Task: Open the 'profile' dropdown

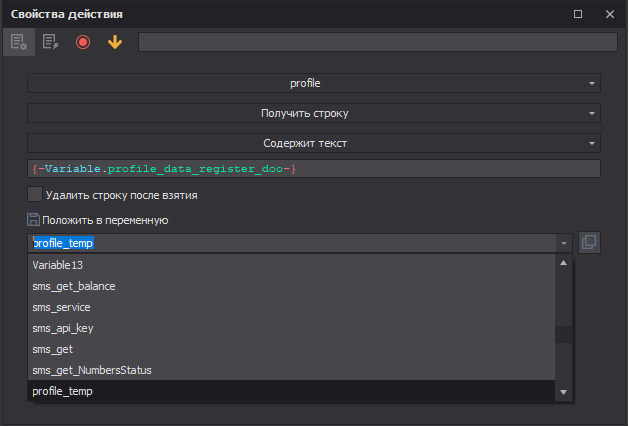Action: tap(313, 83)
